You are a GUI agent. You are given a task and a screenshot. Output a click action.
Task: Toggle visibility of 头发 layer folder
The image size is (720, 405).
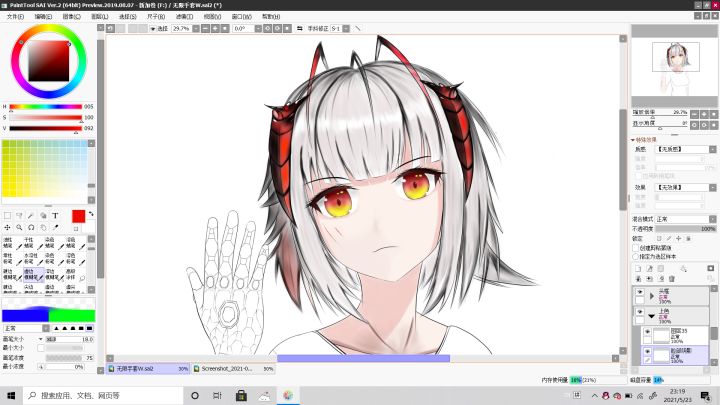pos(640,292)
